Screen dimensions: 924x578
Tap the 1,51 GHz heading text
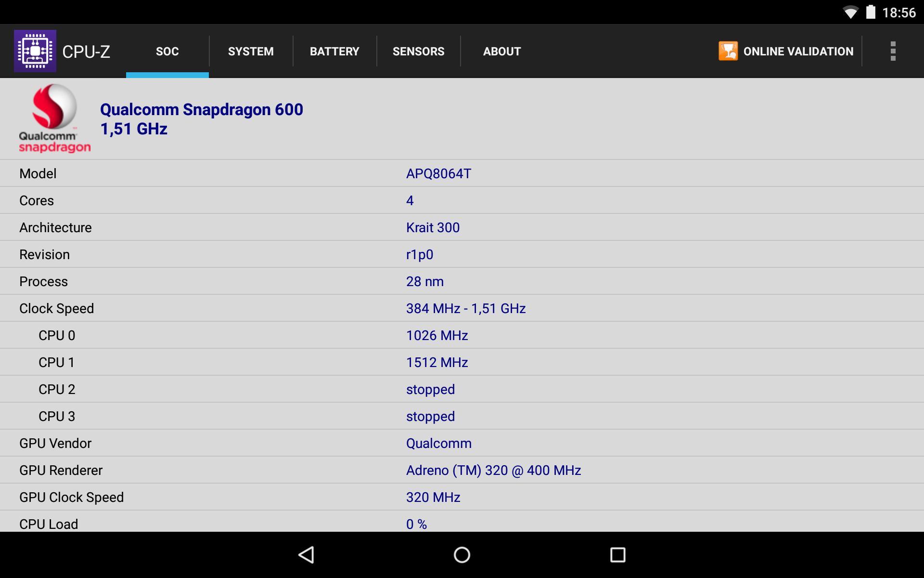(134, 129)
